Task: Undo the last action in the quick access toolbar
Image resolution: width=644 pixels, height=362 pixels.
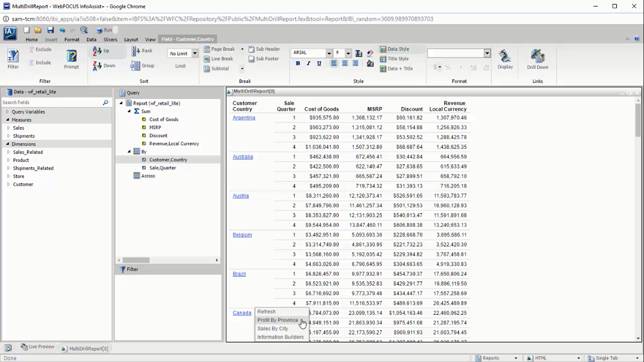Action: (x=62, y=30)
